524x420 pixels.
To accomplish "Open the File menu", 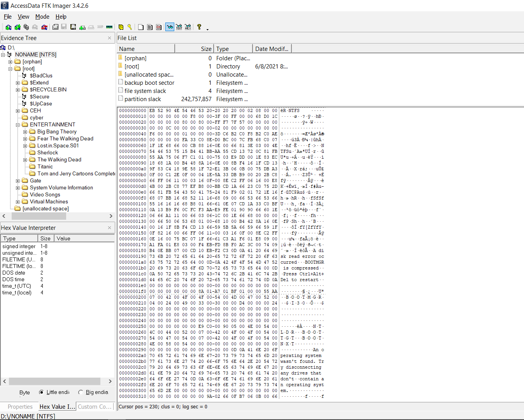I will 7,17.
